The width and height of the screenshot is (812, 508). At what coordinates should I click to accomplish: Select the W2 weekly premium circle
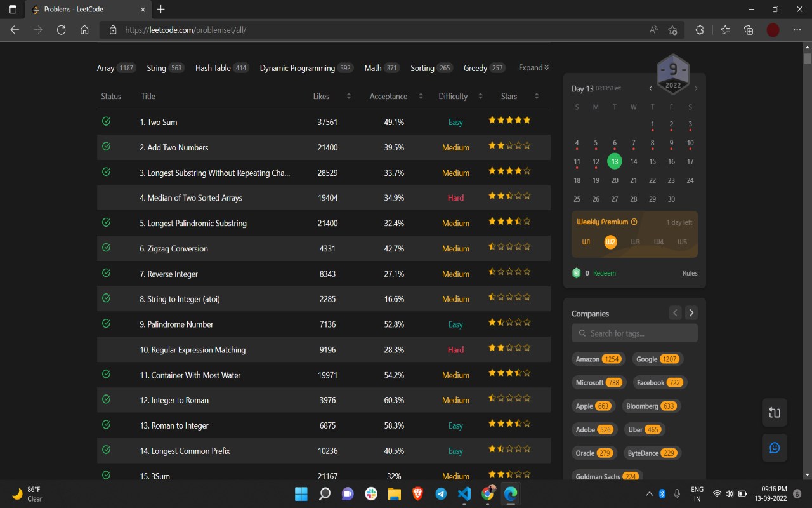click(x=610, y=242)
